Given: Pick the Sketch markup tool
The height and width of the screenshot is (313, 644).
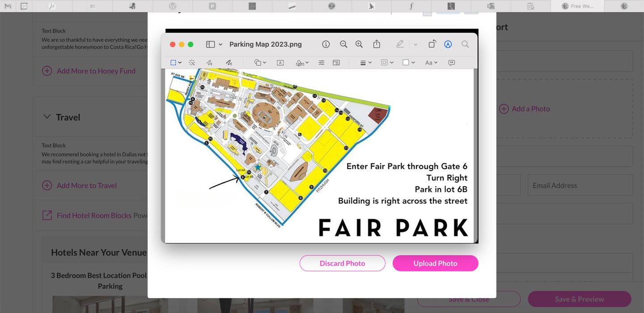Looking at the screenshot, I should point(209,63).
